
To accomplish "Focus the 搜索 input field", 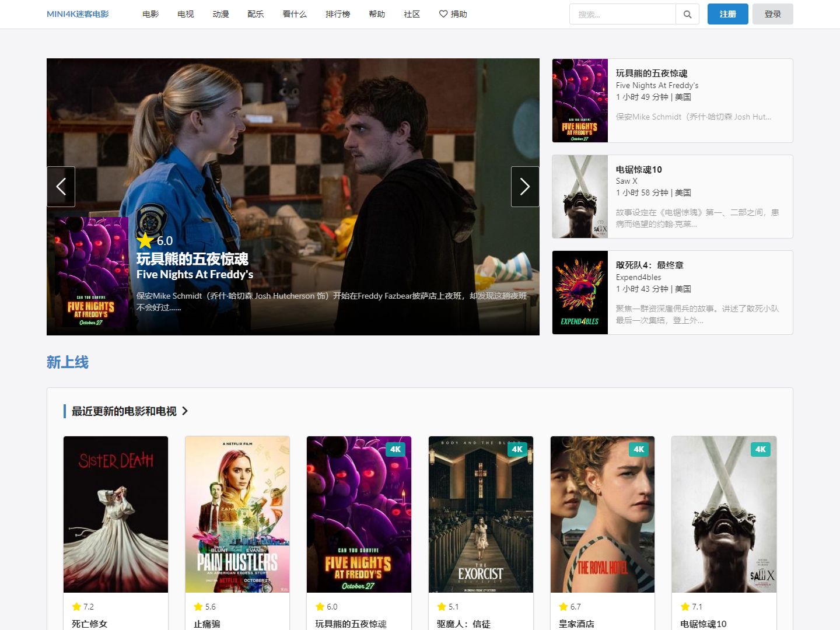I will pos(622,14).
